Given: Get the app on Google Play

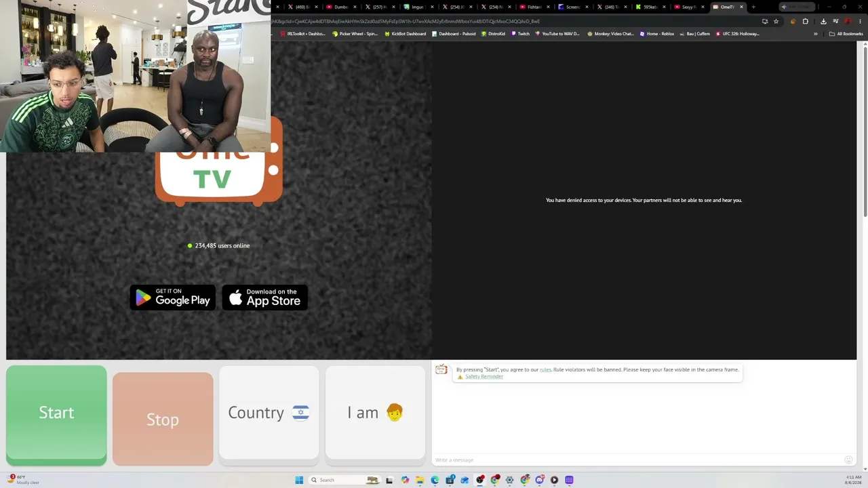Looking at the screenshot, I should 173,298.
